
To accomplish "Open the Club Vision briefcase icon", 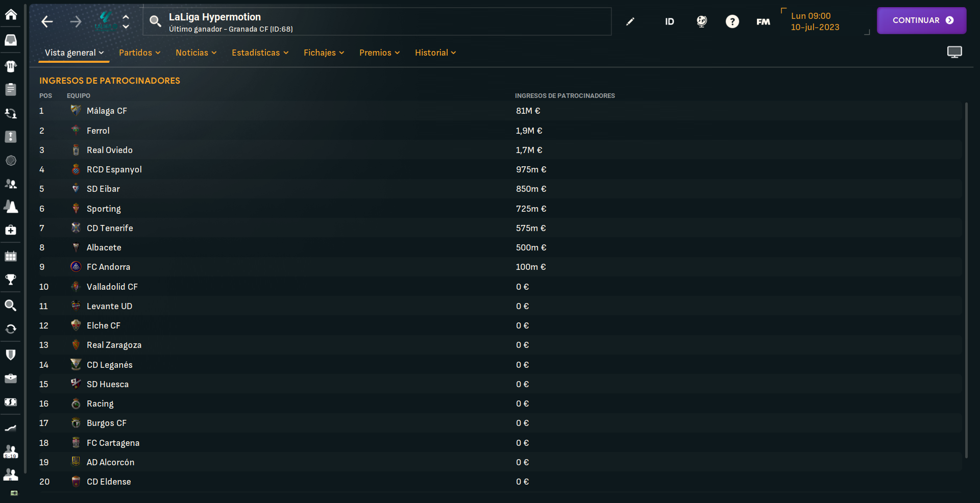I will coord(11,378).
